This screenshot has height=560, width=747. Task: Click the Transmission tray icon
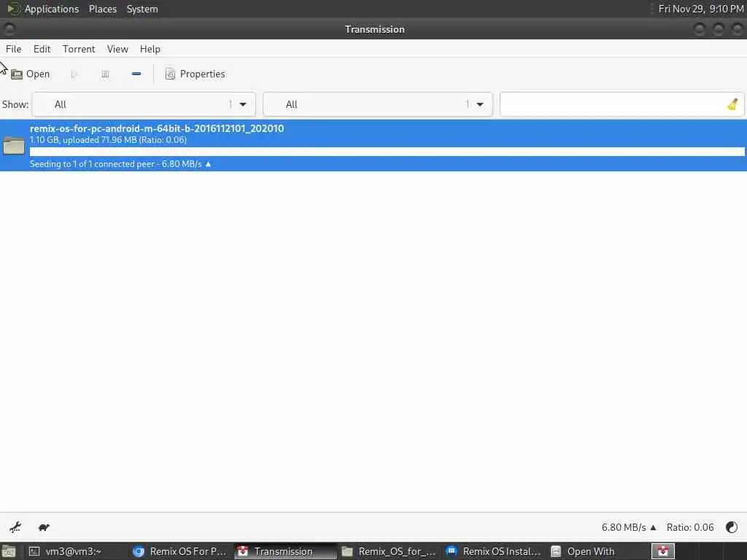tap(662, 551)
